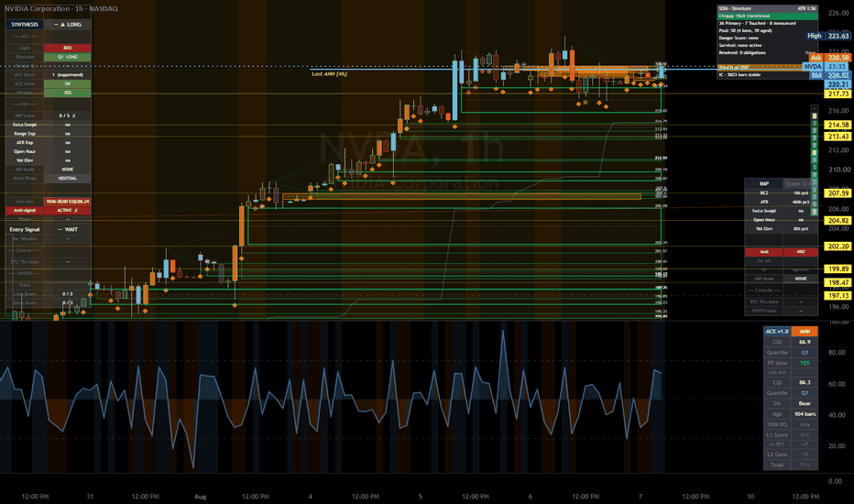
Task: Click the red Anti-signal label cell
Action: 25,210
